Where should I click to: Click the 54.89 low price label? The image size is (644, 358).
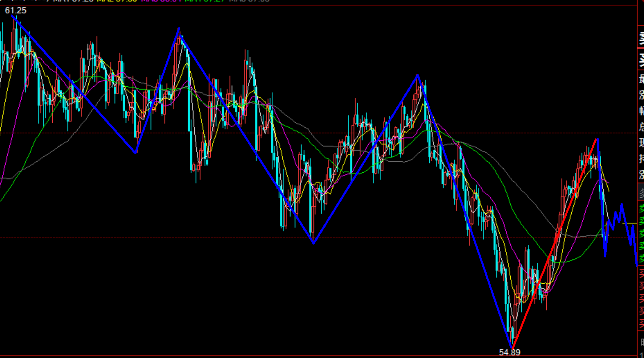pos(509,352)
